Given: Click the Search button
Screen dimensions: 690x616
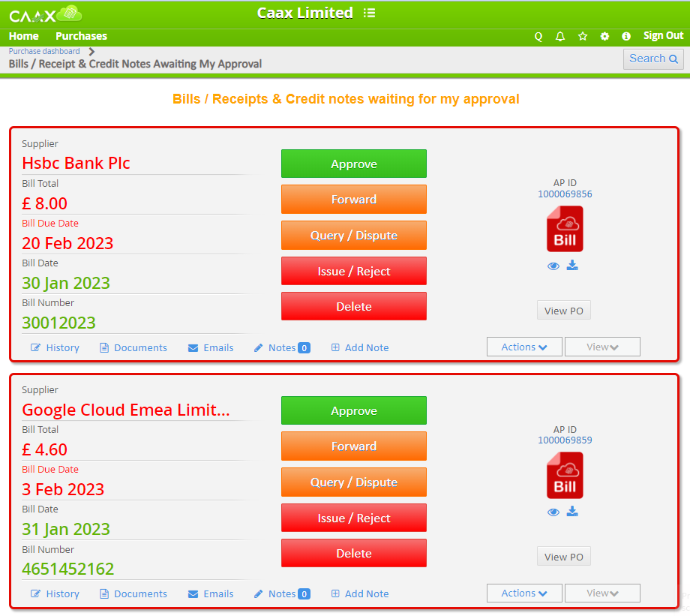Looking at the screenshot, I should (x=653, y=59).
